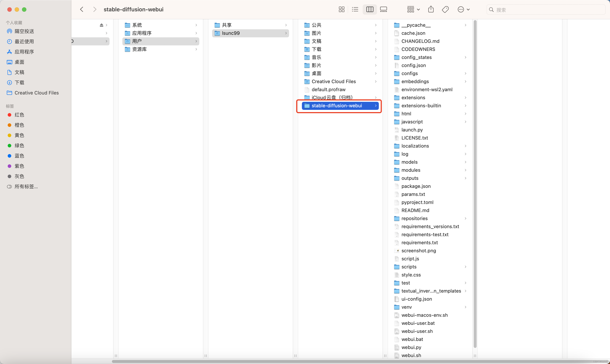Click the Share icon in toolbar
Image resolution: width=610 pixels, height=364 pixels.
point(431,10)
